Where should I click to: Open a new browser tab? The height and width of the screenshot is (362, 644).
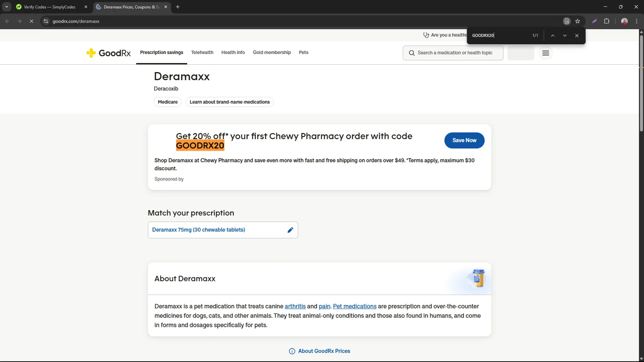pyautogui.click(x=178, y=7)
